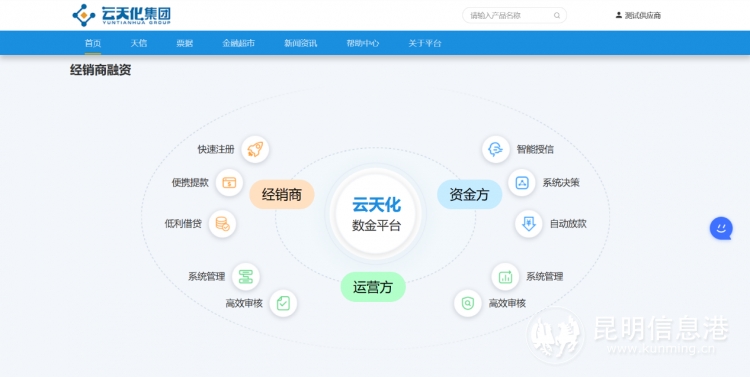This screenshot has width=750, height=377.
Task: Click left 系统管理 green icon
Action: click(245, 277)
